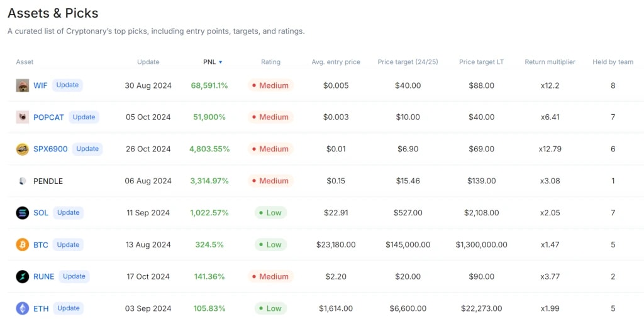
Task: Click the x12.2 return multiplier
Action: (550, 85)
